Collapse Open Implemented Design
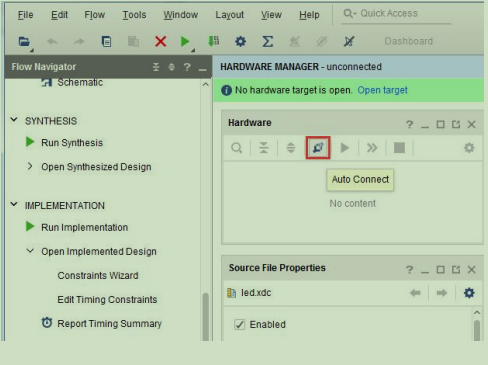The height and width of the screenshot is (365, 488). 30,251
